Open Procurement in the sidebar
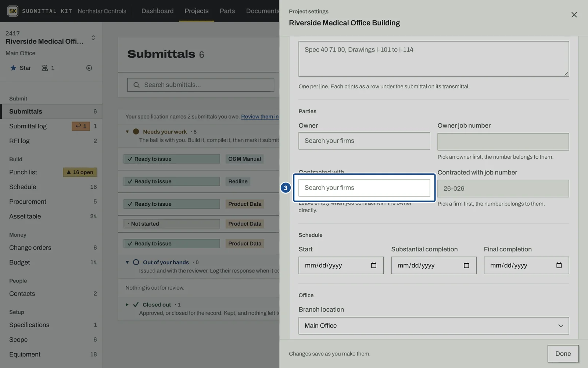 51,202
